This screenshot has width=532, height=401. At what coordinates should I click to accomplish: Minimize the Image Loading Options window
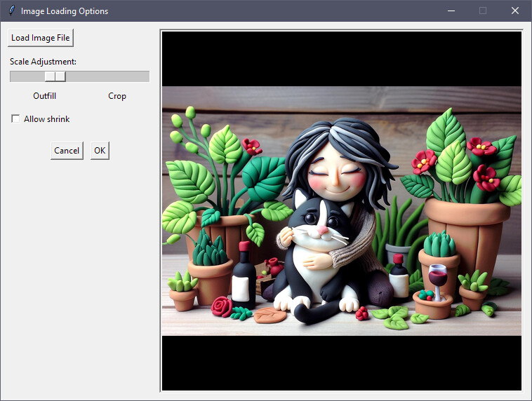(x=451, y=11)
